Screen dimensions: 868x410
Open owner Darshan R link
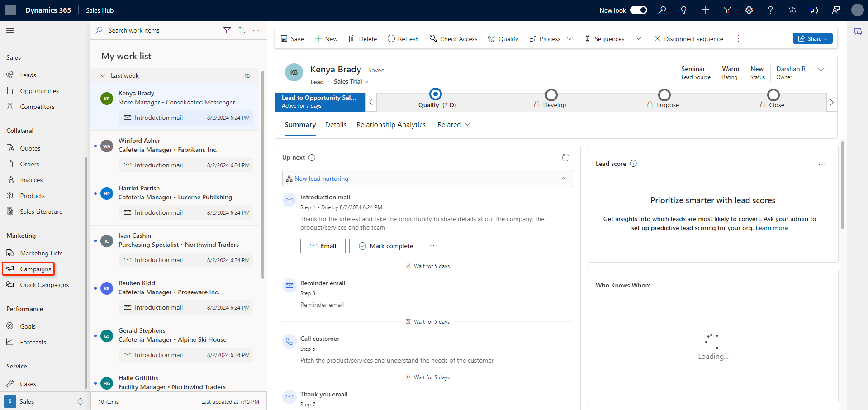click(791, 69)
